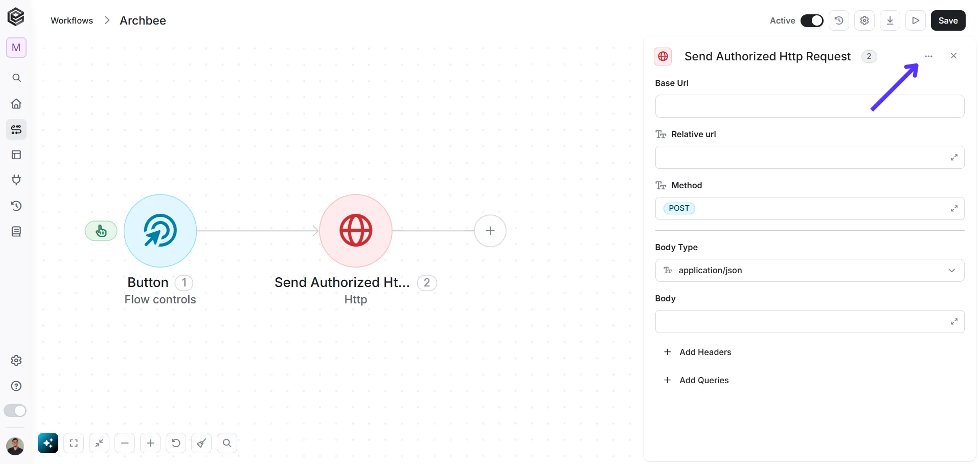Click Add Headers
Viewport: 980px width, 464px height.
tap(697, 352)
